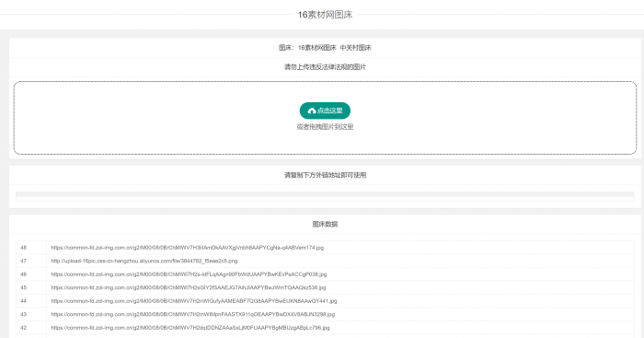644x338 pixels.
Task: Click row number 47 cell
Action: coord(31,261)
